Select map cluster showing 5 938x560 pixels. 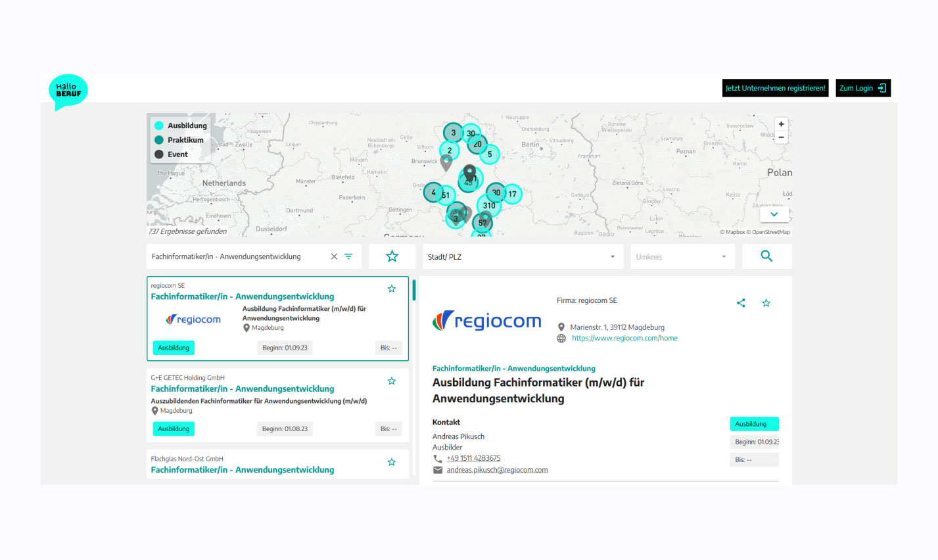point(490,154)
